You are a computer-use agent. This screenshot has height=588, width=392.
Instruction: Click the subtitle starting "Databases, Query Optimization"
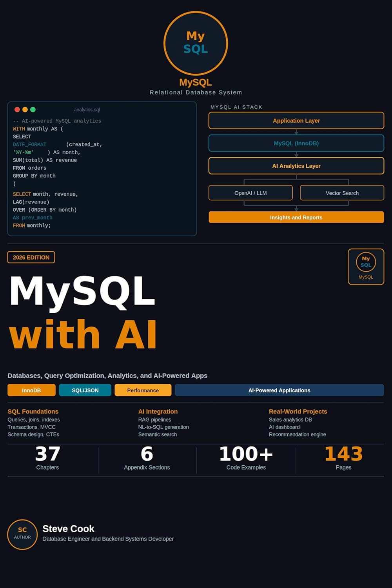107,376
